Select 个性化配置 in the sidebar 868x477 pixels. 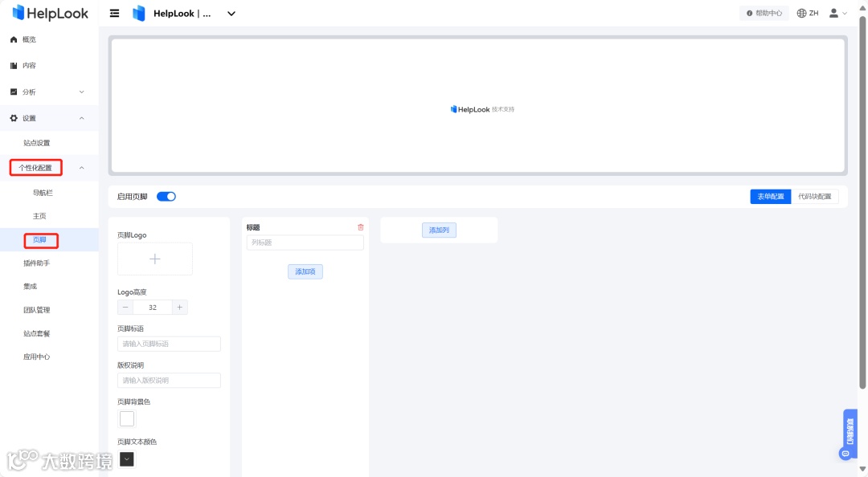click(35, 168)
